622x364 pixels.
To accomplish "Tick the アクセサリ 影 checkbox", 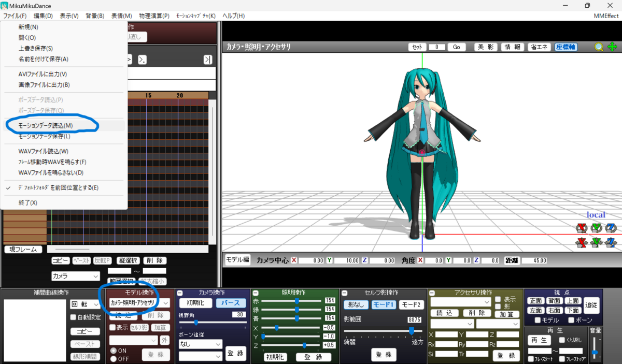I will (498, 307).
